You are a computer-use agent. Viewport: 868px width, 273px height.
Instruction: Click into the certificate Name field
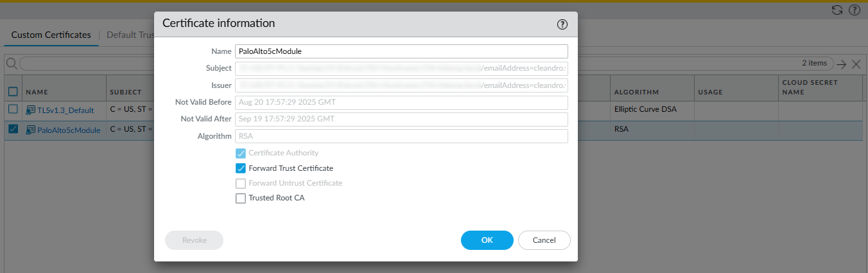pyautogui.click(x=401, y=51)
